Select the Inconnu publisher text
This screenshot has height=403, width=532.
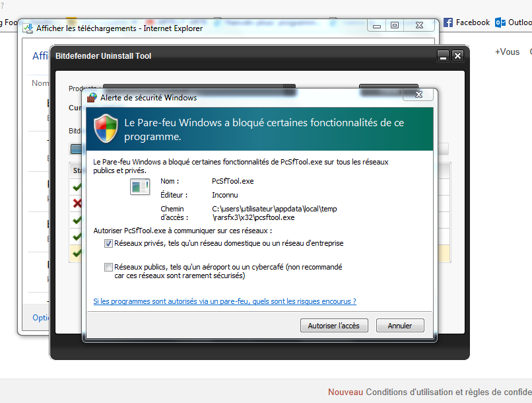pyautogui.click(x=225, y=195)
